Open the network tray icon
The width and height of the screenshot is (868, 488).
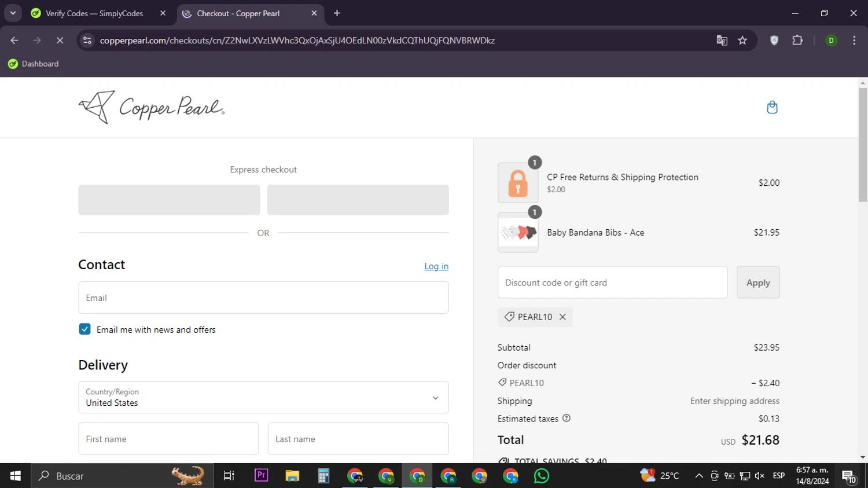click(x=745, y=476)
